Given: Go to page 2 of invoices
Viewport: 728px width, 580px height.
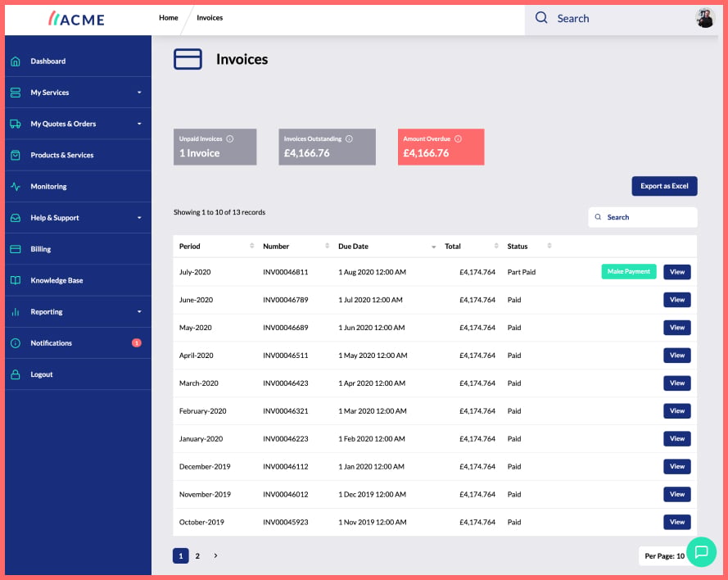Looking at the screenshot, I should pyautogui.click(x=197, y=556).
